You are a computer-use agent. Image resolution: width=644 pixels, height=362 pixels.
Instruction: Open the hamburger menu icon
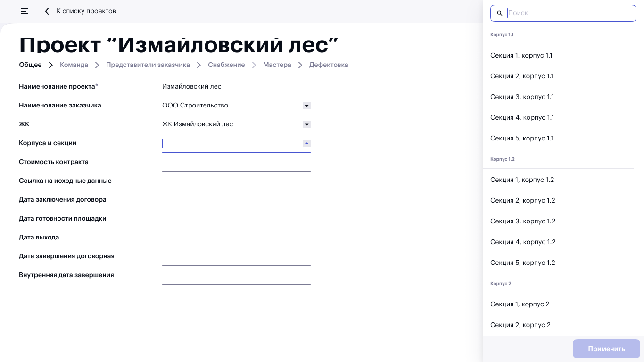pyautogui.click(x=25, y=11)
